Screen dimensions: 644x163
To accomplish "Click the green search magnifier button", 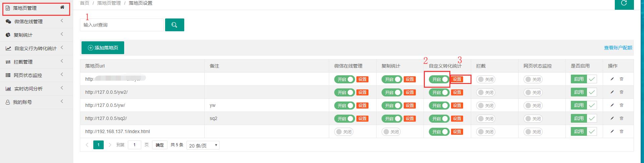I will point(174,25).
